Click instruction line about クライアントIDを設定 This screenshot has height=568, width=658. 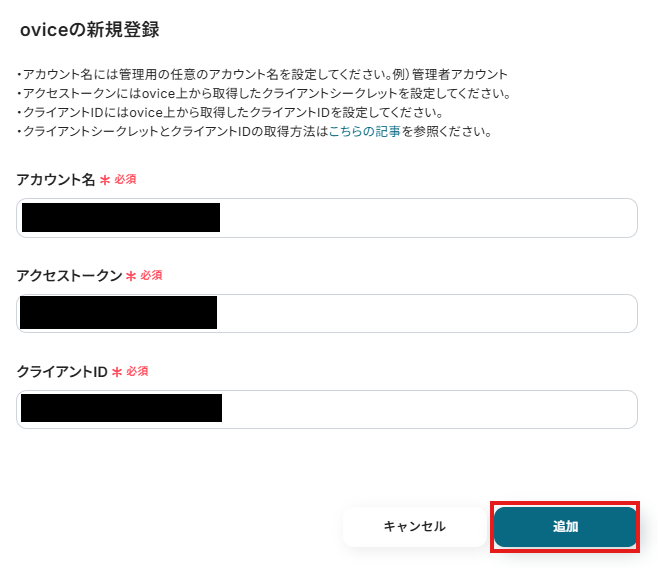tap(230, 112)
